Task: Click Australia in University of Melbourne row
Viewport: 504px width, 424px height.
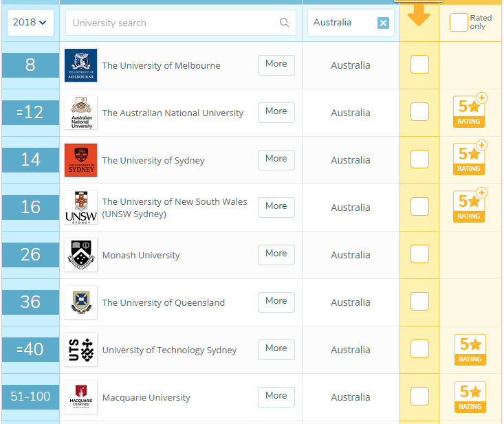Action: click(351, 65)
